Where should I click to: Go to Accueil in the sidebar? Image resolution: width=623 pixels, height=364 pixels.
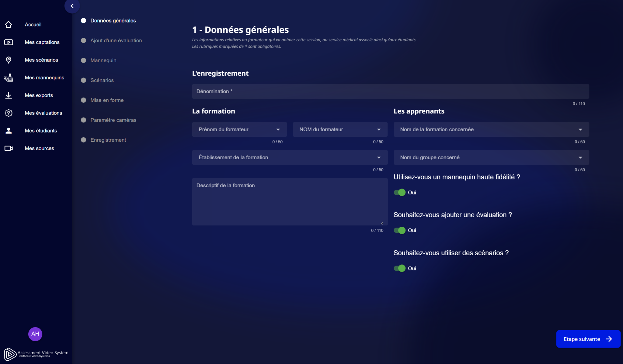point(33,25)
